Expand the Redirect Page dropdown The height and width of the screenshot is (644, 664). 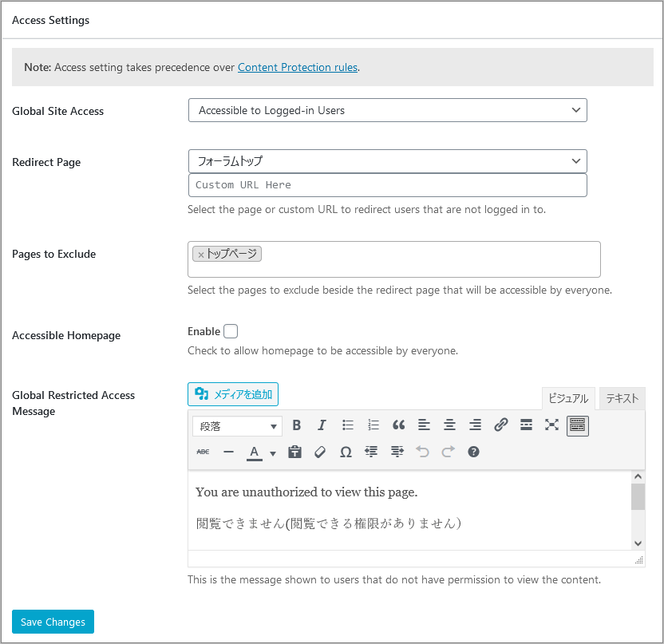pos(388,161)
